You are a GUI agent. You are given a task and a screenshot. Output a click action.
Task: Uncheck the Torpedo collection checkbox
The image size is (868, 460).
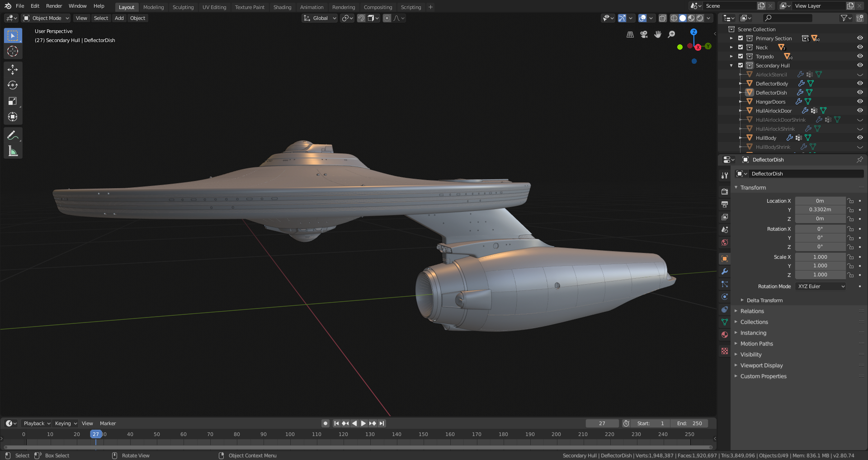[741, 57]
